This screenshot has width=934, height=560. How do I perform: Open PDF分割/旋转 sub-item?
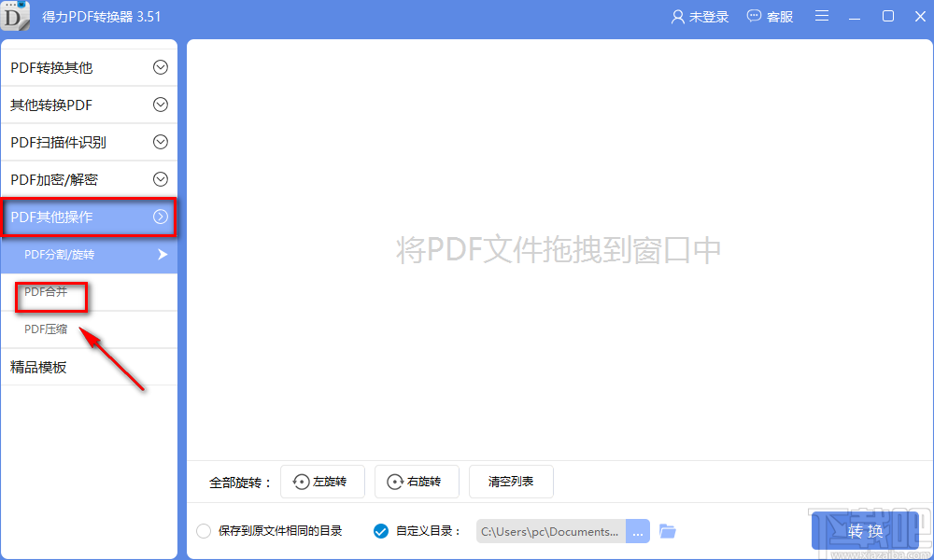[90, 255]
